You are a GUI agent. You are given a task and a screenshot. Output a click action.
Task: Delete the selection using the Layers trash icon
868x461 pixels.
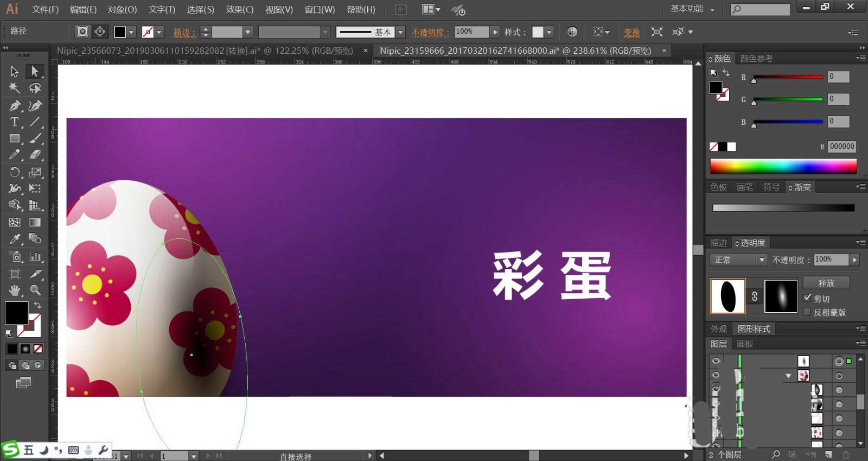846,454
